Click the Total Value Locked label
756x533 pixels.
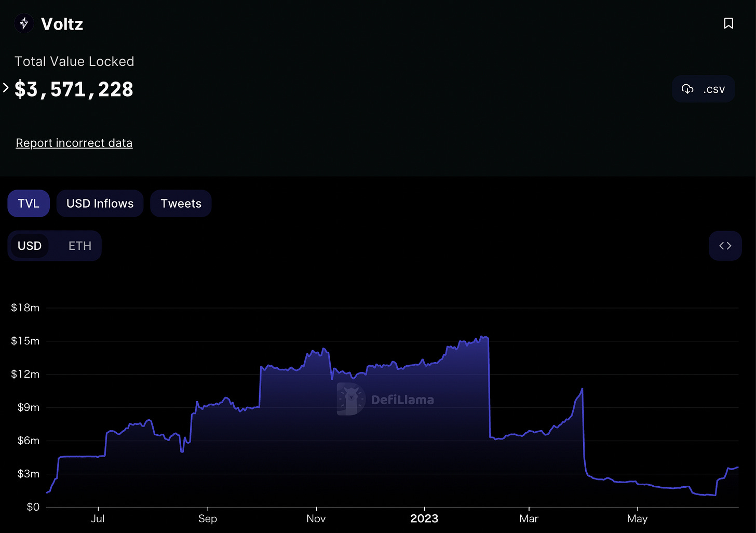[74, 61]
